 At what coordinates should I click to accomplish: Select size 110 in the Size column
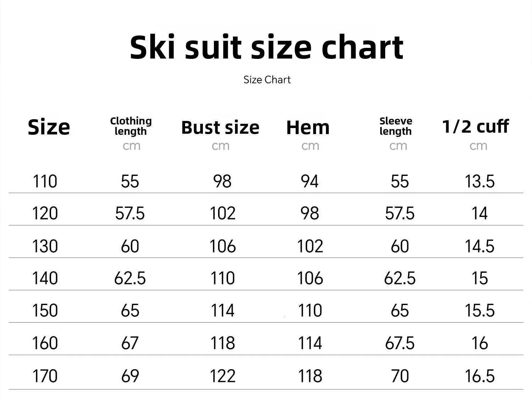[45, 181]
